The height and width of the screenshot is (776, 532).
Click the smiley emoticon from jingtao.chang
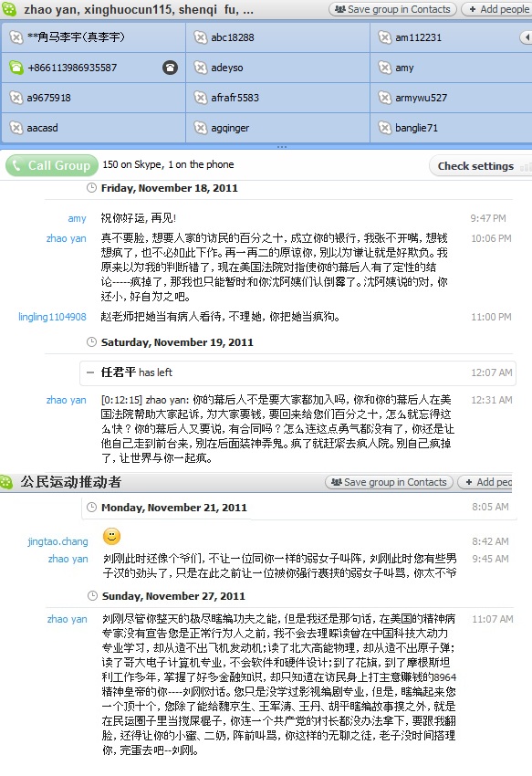click(x=112, y=536)
